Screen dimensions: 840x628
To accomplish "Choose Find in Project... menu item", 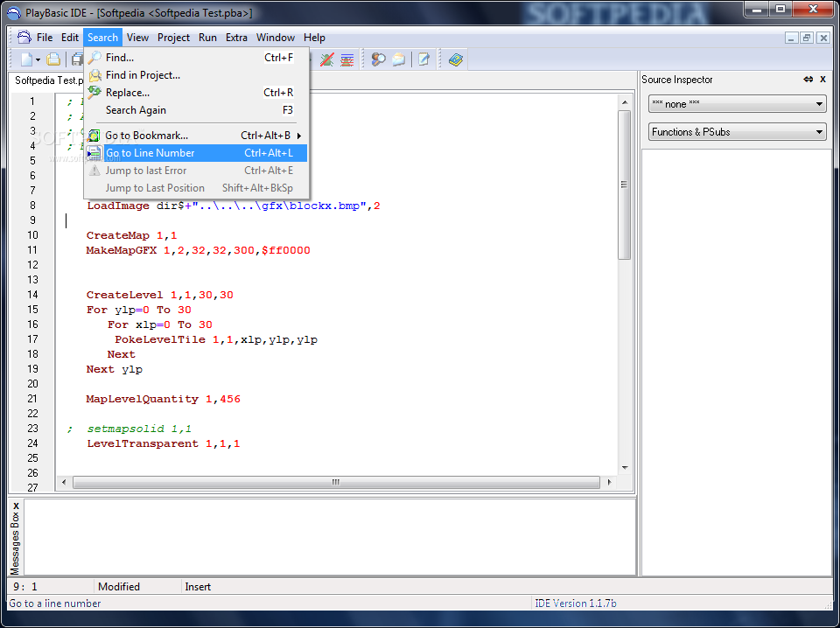I will point(196,75).
